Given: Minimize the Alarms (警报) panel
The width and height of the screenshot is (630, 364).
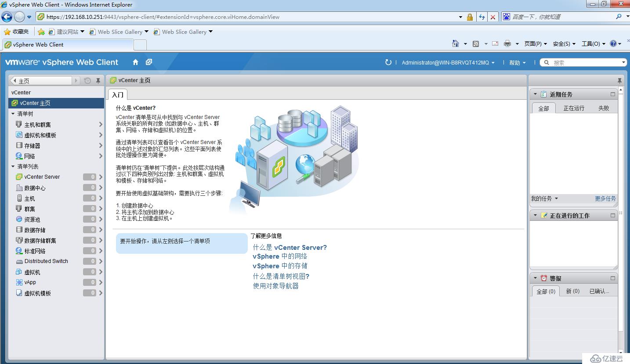Looking at the screenshot, I should 613,278.
